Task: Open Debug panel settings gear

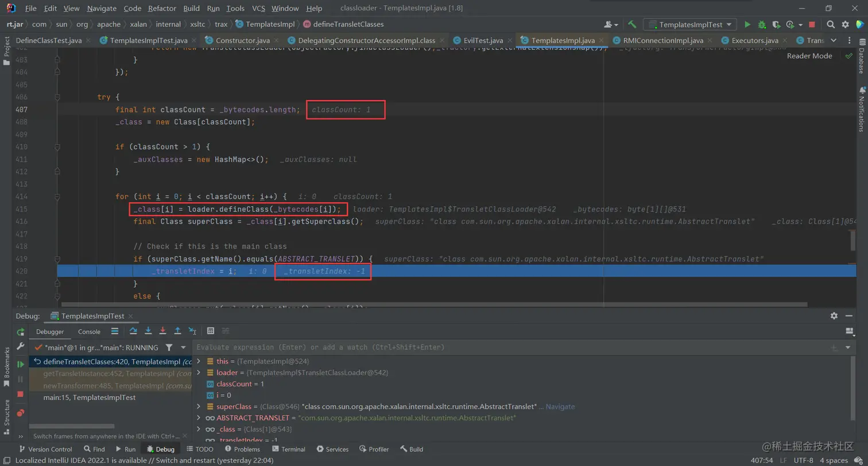Action: [x=834, y=316]
